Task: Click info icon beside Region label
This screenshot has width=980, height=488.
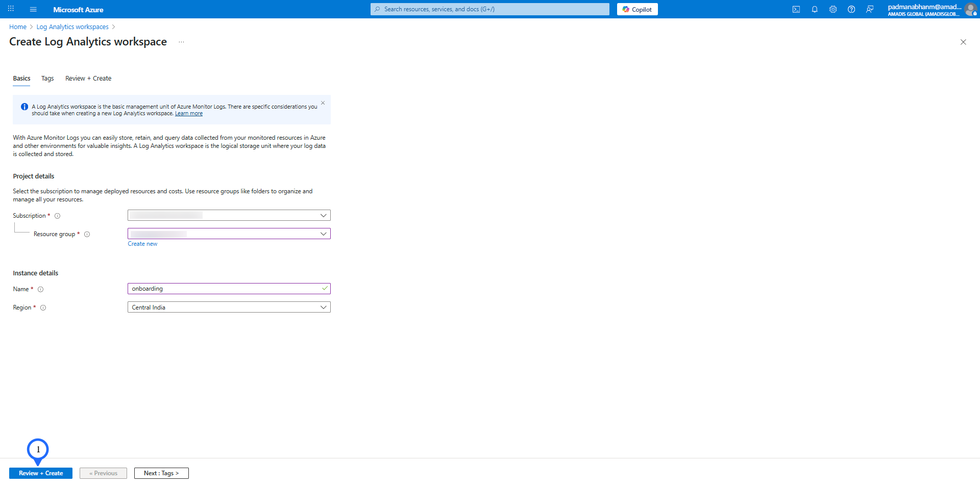Action: [x=43, y=307]
